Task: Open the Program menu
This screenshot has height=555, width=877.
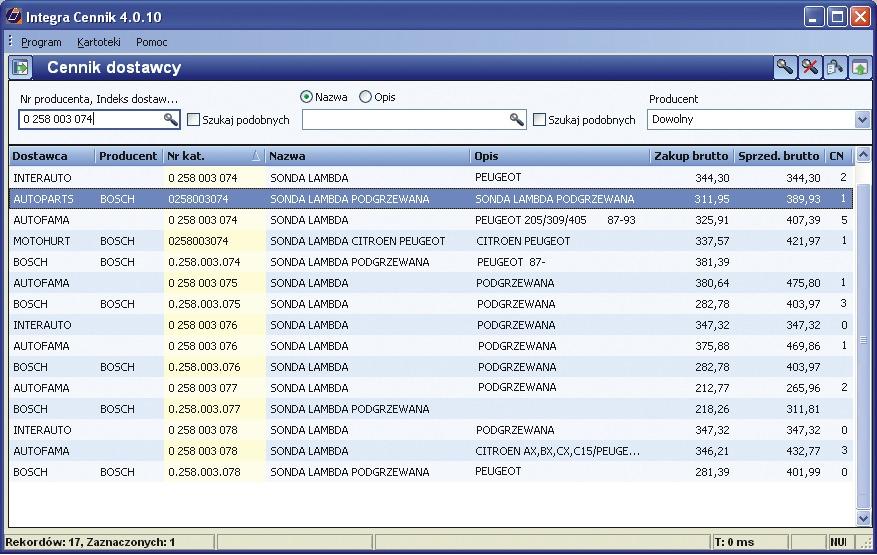Action: 41,42
